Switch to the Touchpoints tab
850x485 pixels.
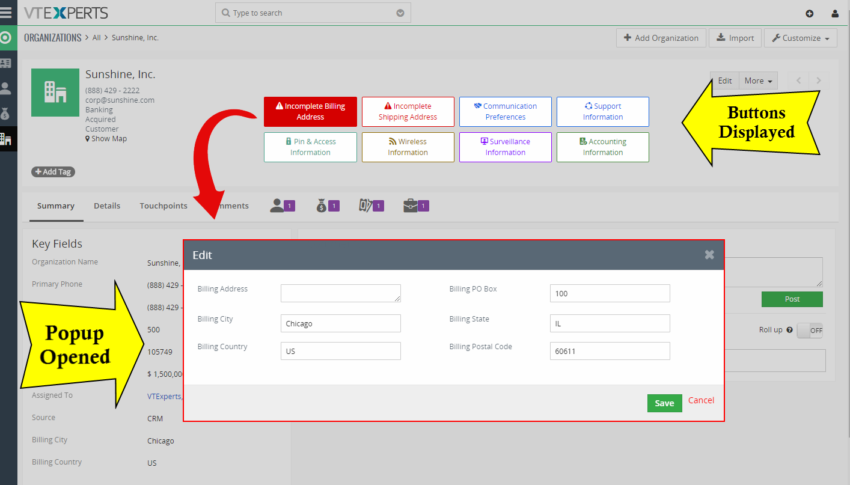163,206
